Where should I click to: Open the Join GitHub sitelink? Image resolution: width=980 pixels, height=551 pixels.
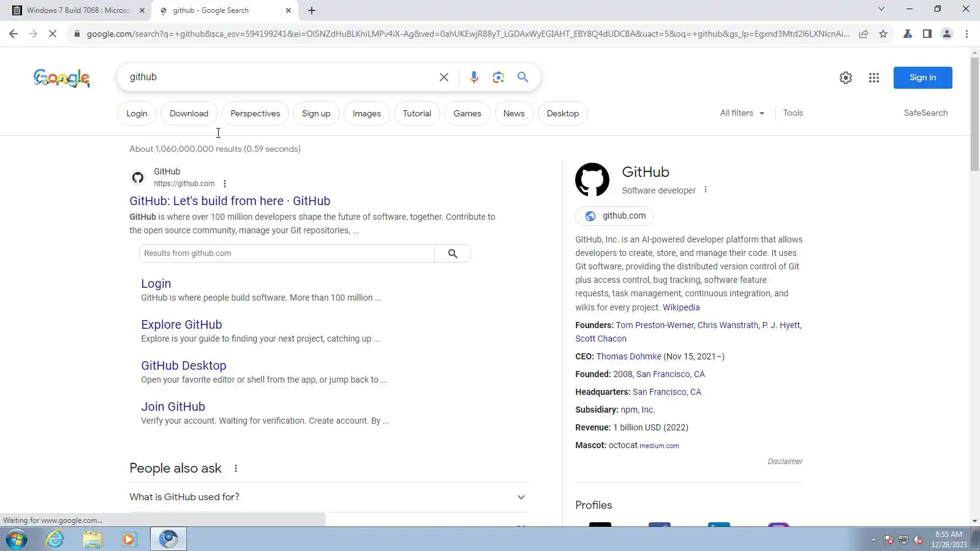tap(173, 407)
